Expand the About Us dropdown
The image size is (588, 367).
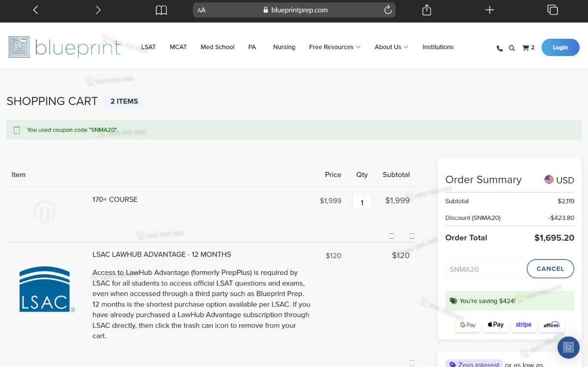click(x=391, y=47)
